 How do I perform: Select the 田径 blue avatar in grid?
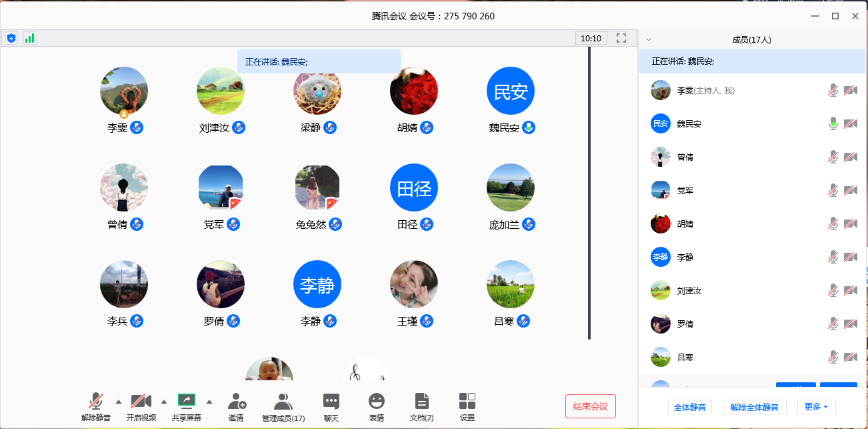[x=414, y=187]
